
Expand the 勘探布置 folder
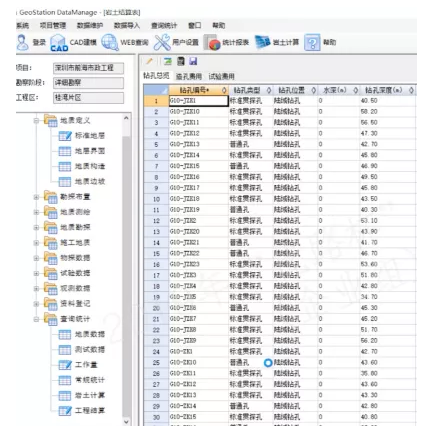(x=36, y=197)
